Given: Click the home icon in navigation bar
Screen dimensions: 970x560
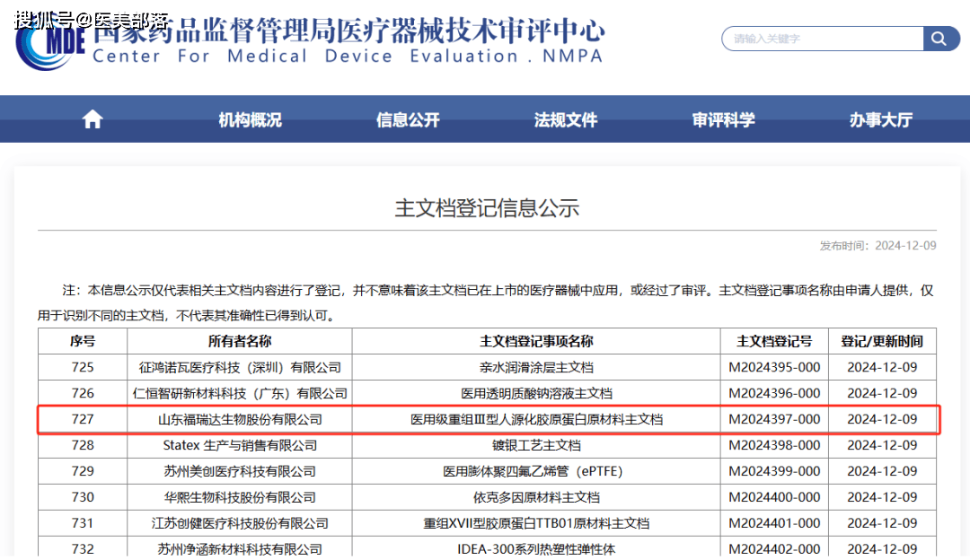Looking at the screenshot, I should click(x=93, y=119).
